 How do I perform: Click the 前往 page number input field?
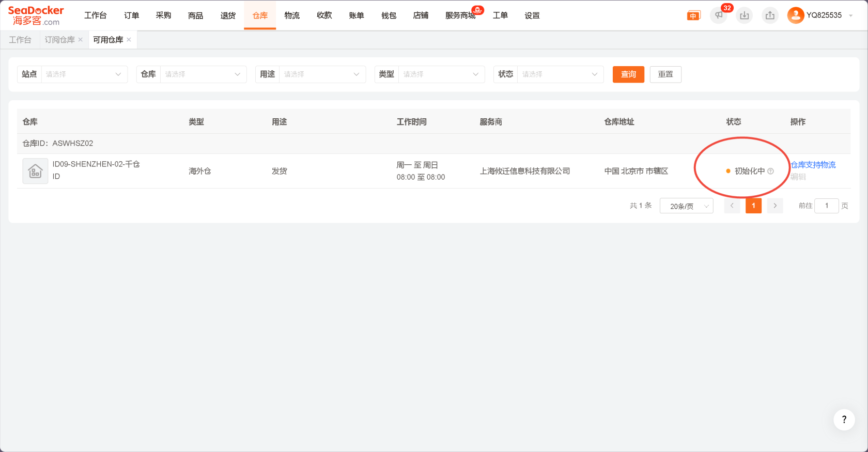[826, 206]
